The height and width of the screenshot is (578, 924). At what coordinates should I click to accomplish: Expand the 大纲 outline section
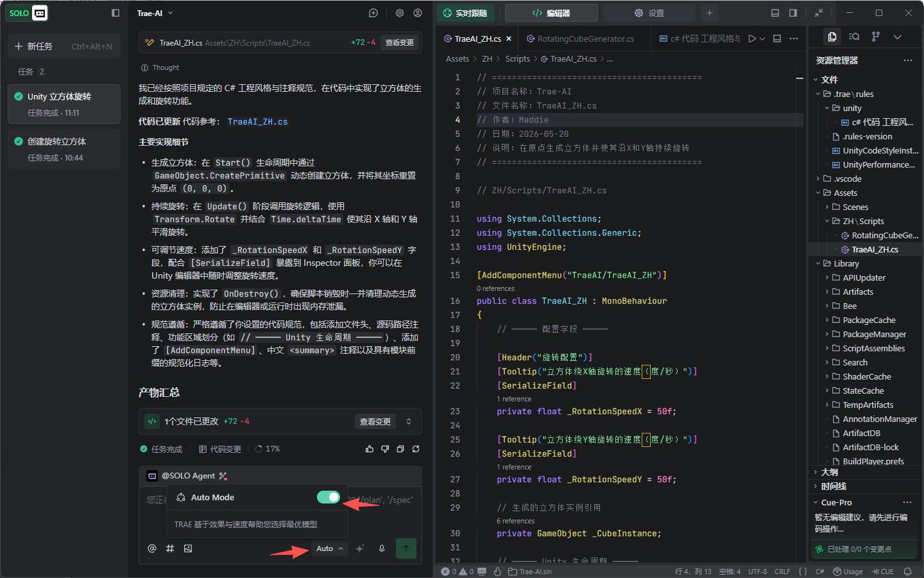(829, 472)
